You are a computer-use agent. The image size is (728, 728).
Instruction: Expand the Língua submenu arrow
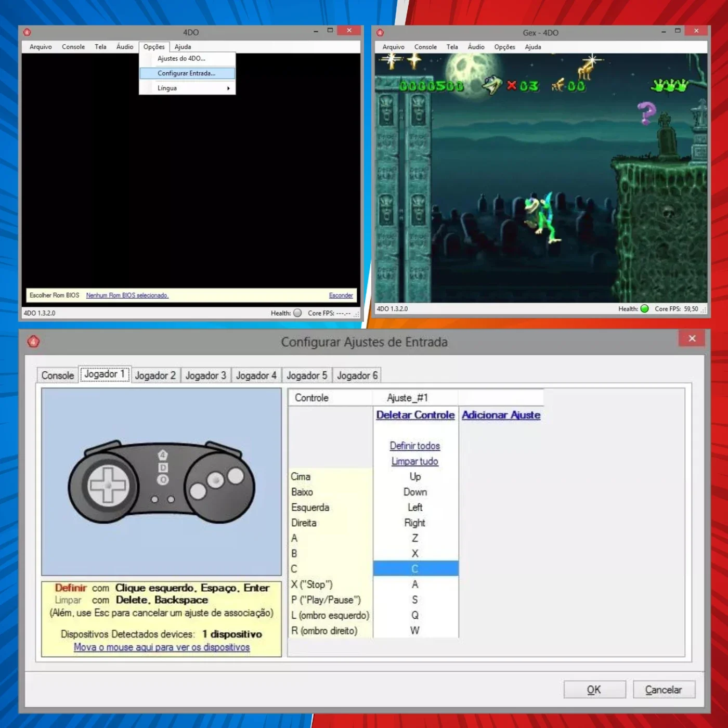click(x=228, y=88)
